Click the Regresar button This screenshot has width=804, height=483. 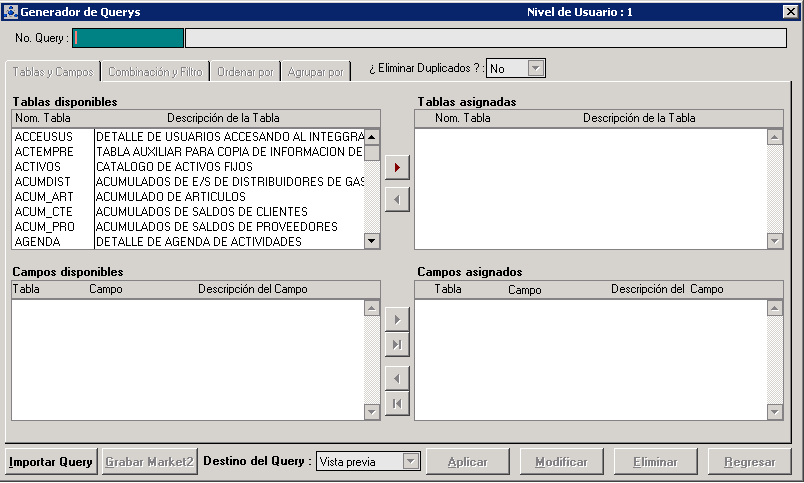pos(750,462)
